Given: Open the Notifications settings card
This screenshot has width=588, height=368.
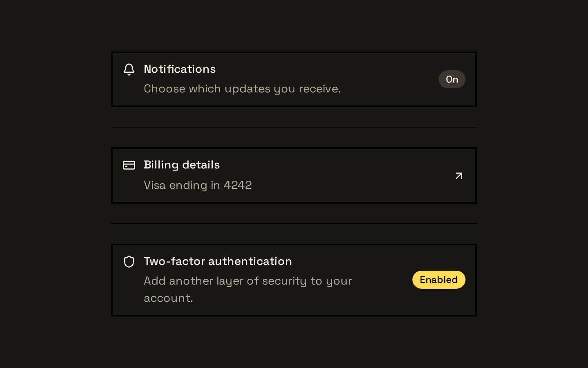Looking at the screenshot, I should pos(294,79).
